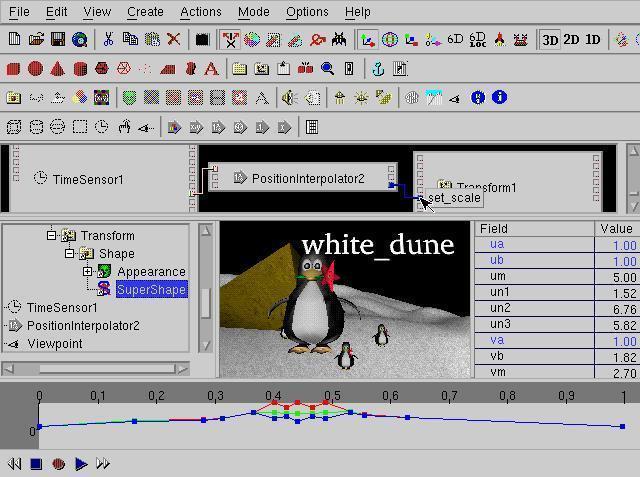Collapse the Shape tree node

(70, 253)
